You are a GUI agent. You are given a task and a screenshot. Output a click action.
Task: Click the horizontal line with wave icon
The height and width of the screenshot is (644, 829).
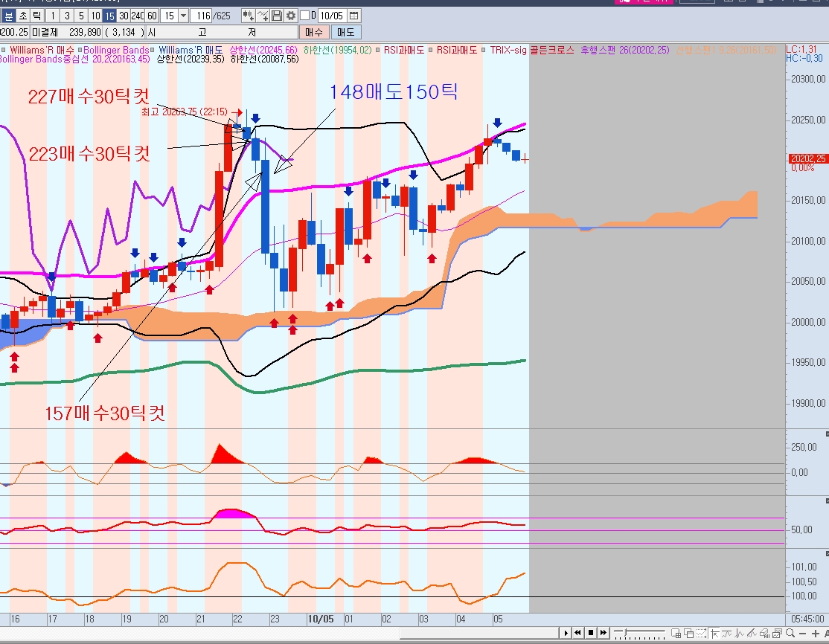(x=726, y=633)
